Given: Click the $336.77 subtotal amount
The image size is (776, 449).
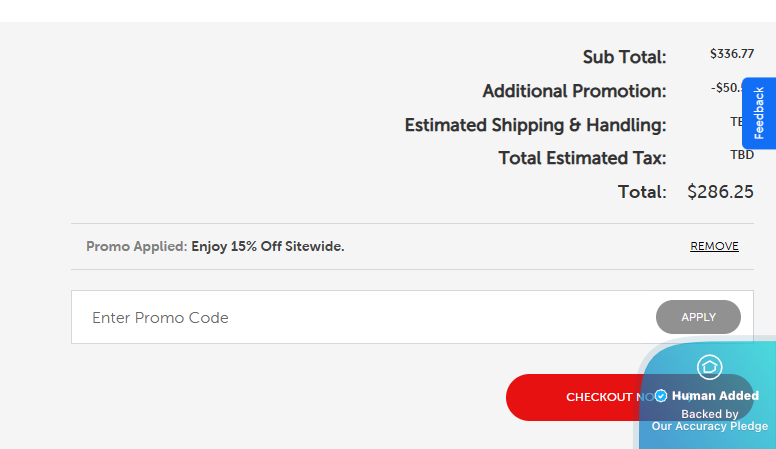Looking at the screenshot, I should tap(732, 54).
